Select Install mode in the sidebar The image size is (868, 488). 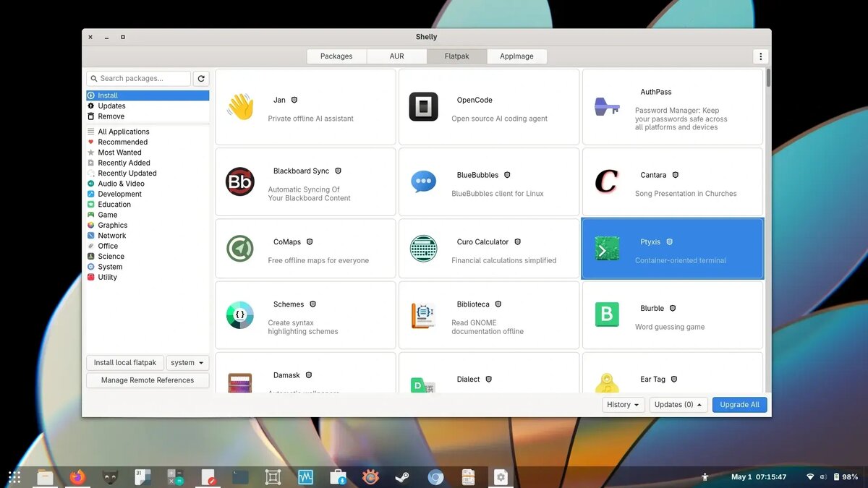click(x=148, y=95)
